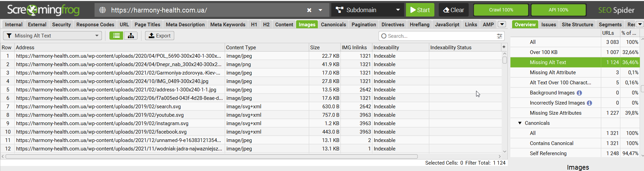
Task: Select Missing Alt Text in overview
Action: pos(575,62)
